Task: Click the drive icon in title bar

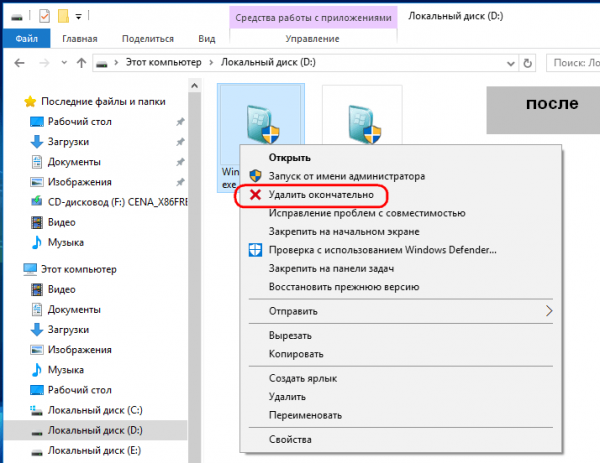Action: coord(16,17)
